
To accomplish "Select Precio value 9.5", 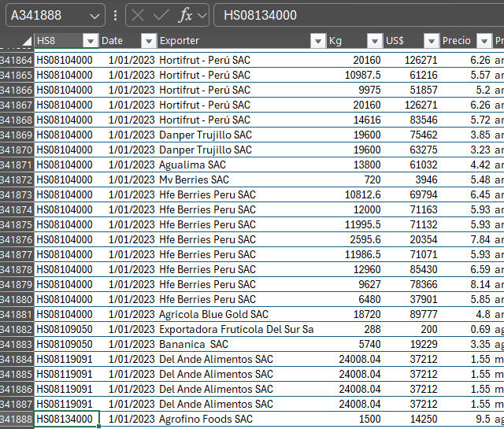I will point(466,419).
